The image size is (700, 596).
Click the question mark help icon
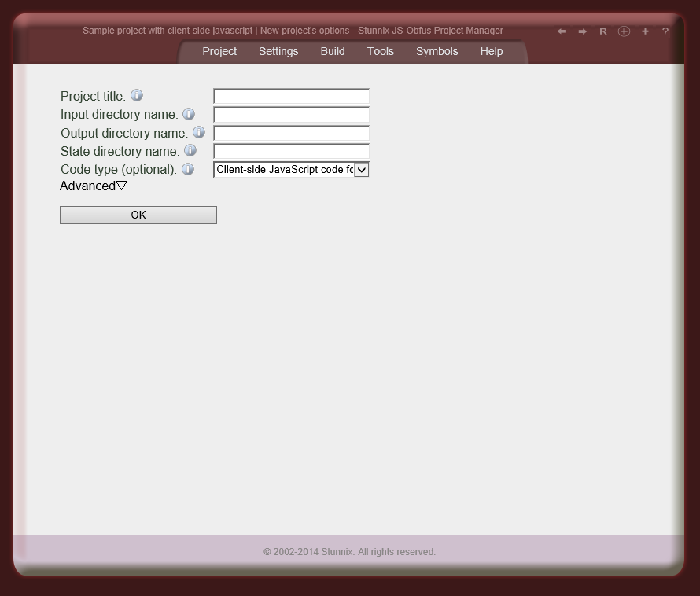tap(665, 31)
